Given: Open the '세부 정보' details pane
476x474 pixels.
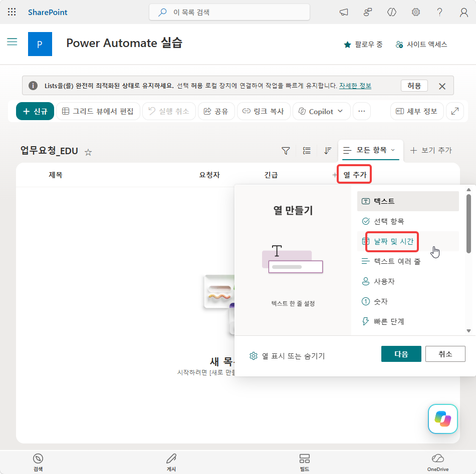Looking at the screenshot, I should click(x=417, y=111).
